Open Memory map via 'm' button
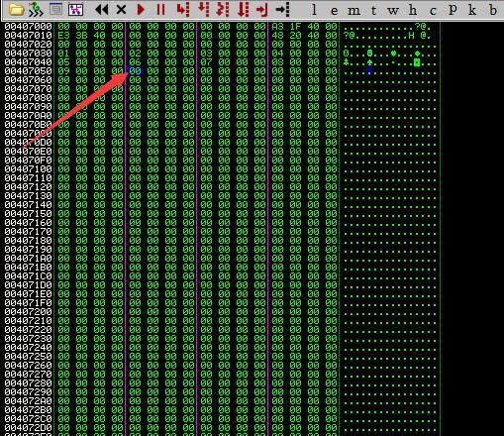This screenshot has height=436, width=504. (353, 11)
